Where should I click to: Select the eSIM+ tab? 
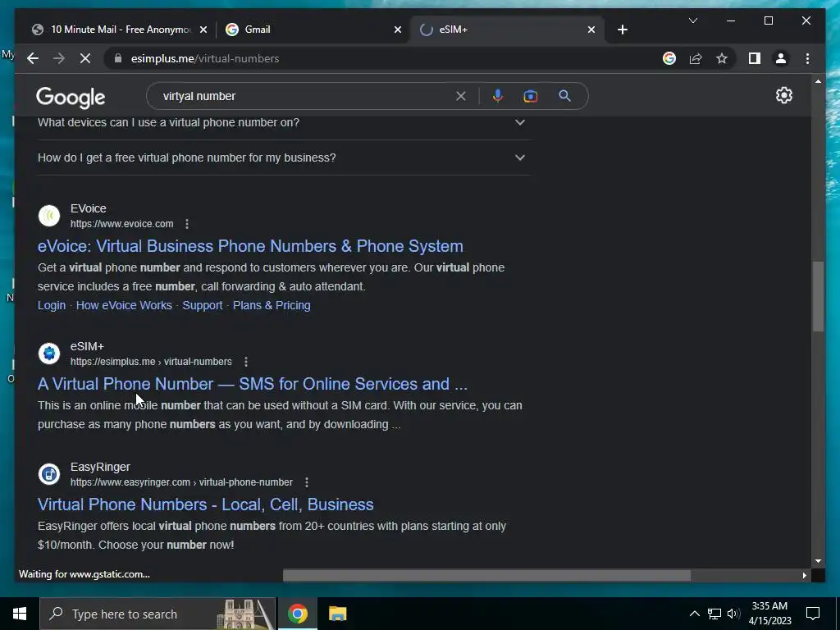(x=507, y=30)
